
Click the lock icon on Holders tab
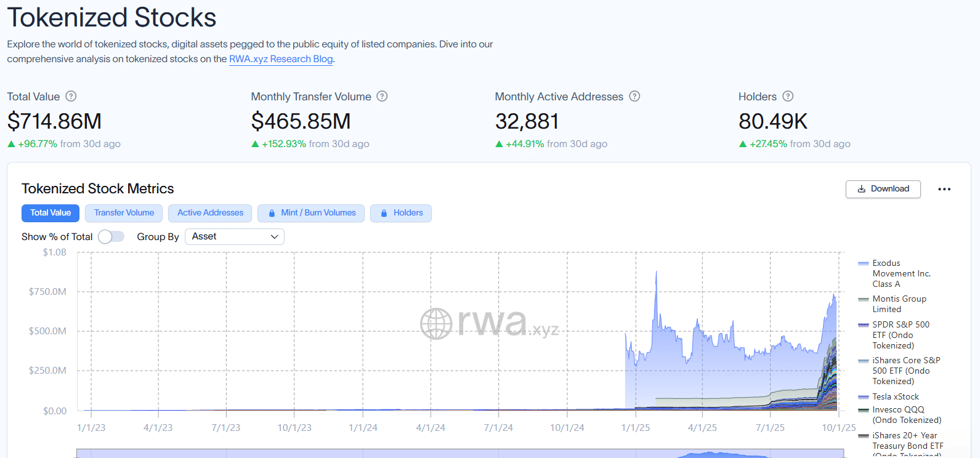[x=384, y=213]
